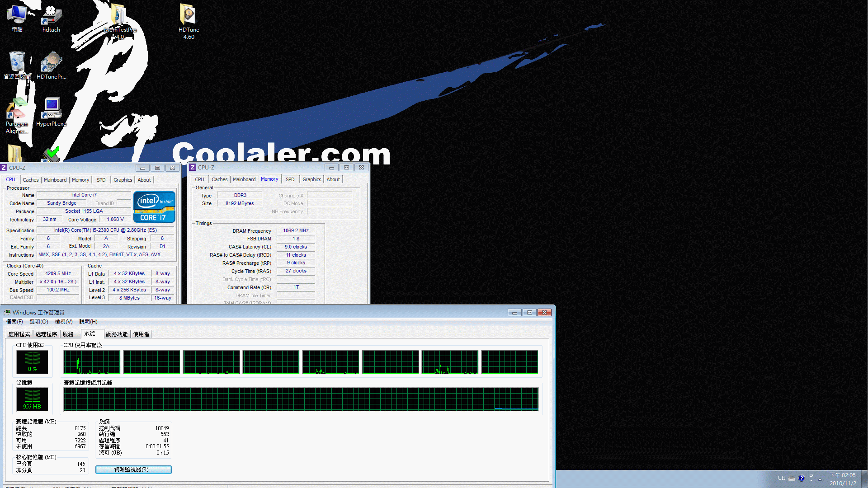Screen dimensions: 868x488
Task: Click the CAS# Latency 9.0 clocks value
Action: pyautogui.click(x=296, y=247)
